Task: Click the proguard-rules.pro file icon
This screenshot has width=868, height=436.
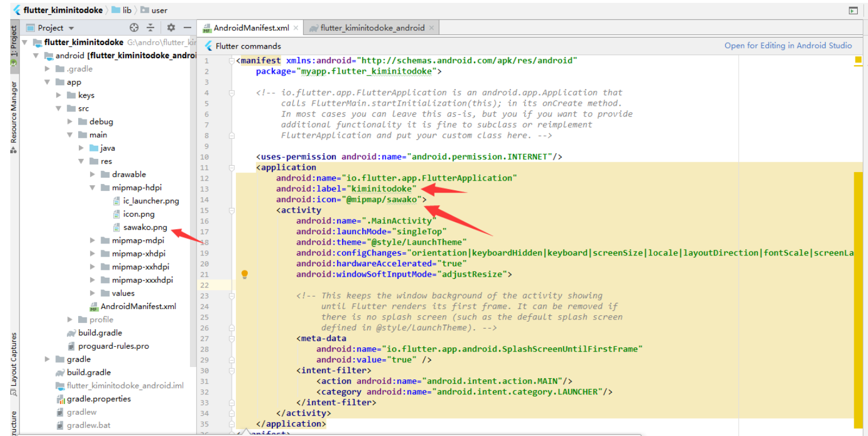Action: 71,346
